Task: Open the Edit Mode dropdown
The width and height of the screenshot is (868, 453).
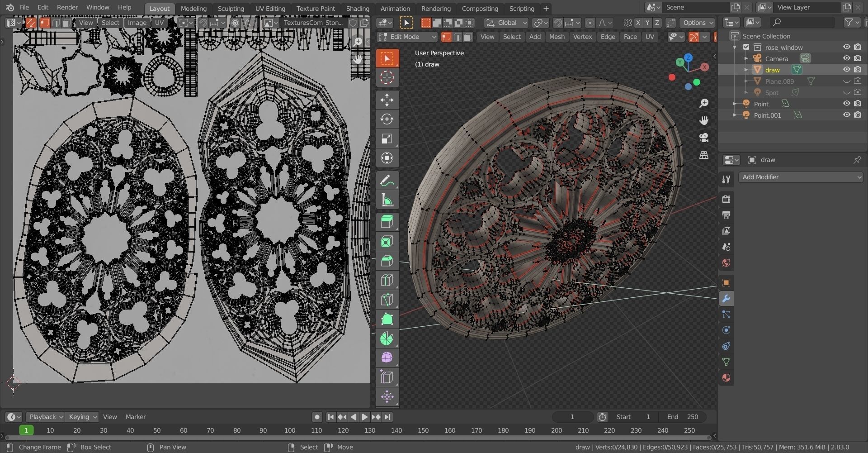Action: coord(407,37)
